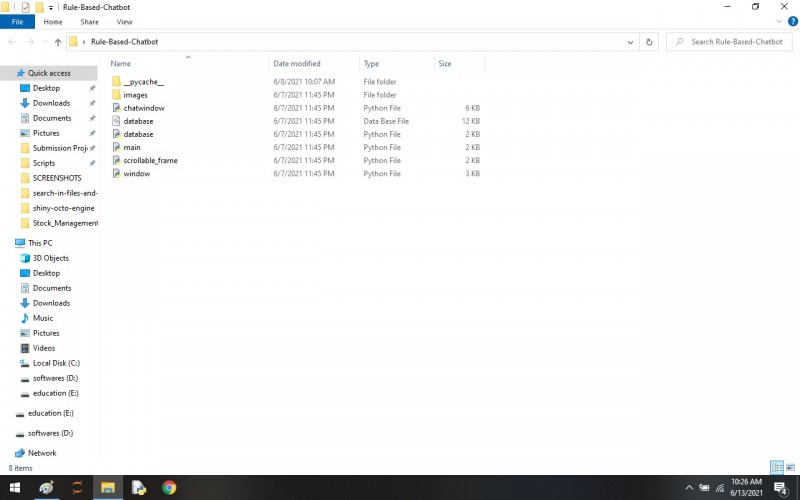Open the Share ribbon tab

(x=89, y=22)
